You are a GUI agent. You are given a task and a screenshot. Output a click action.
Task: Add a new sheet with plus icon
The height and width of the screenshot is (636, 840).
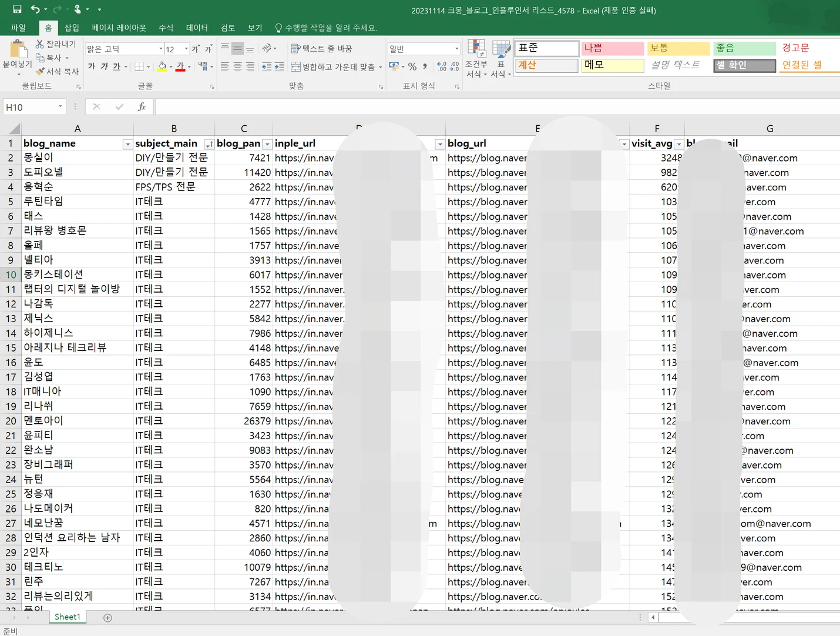point(107,617)
